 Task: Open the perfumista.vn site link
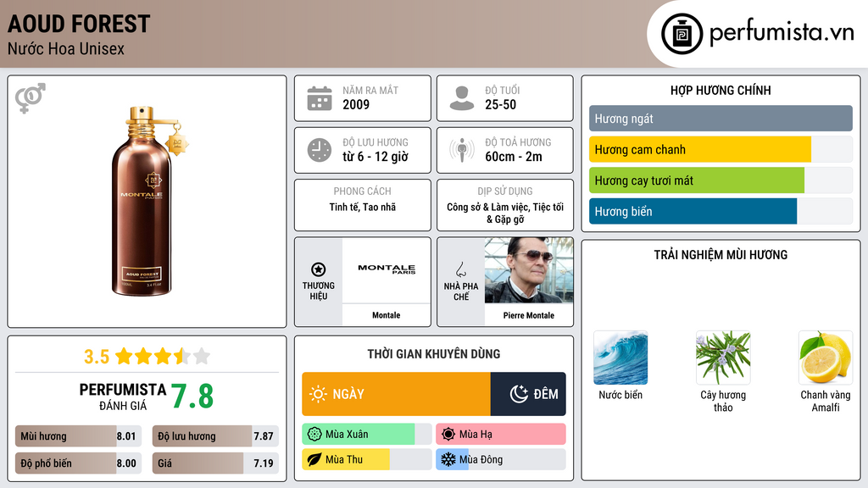[782, 32]
